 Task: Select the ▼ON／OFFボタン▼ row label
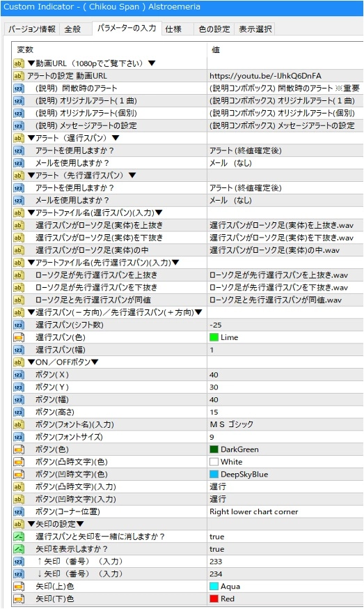[63, 362]
